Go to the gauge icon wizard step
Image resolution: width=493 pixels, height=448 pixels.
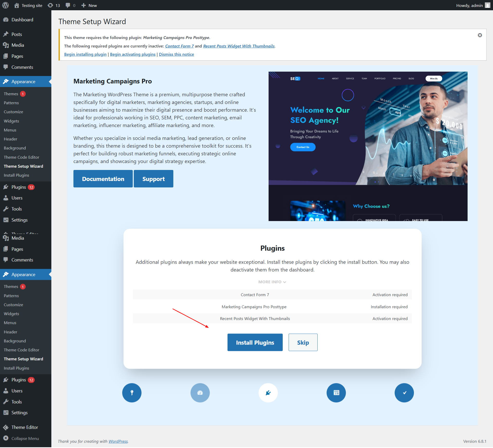click(x=200, y=393)
